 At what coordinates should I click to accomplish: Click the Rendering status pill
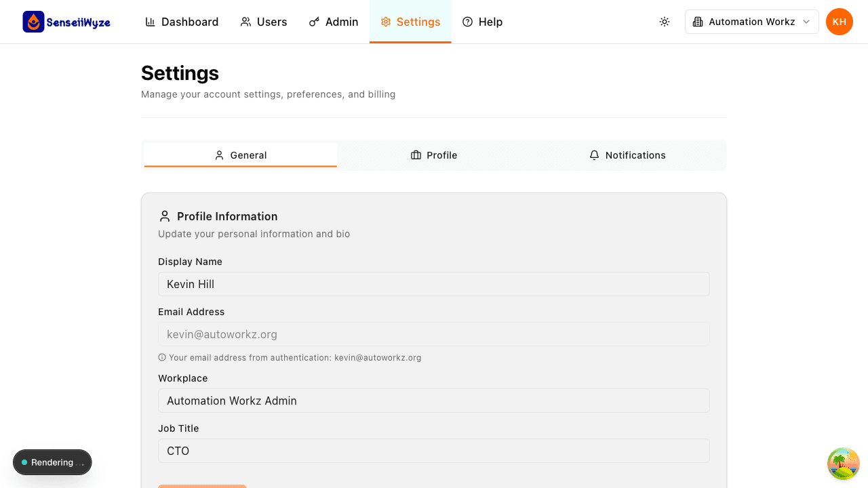tap(52, 462)
